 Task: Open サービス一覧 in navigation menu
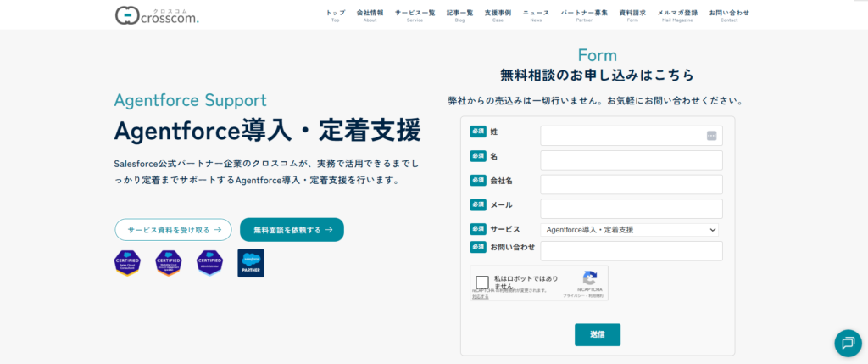click(415, 15)
